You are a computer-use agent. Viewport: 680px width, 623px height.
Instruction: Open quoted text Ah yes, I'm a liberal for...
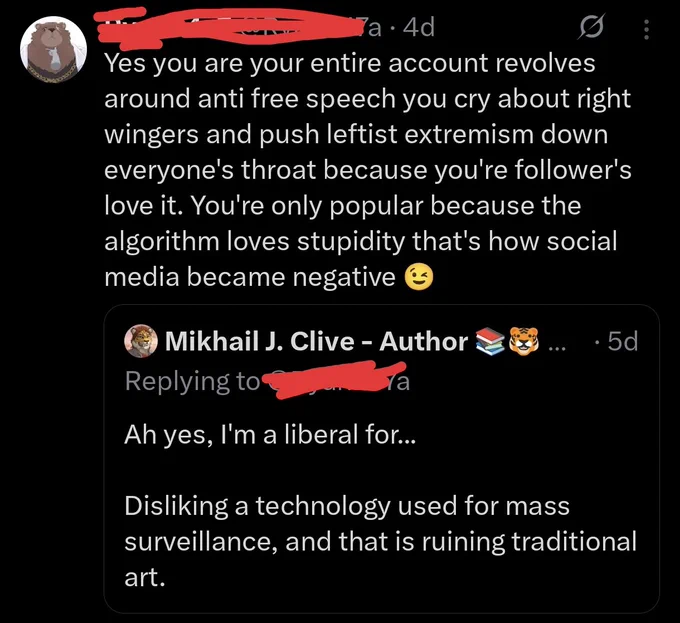click(270, 434)
